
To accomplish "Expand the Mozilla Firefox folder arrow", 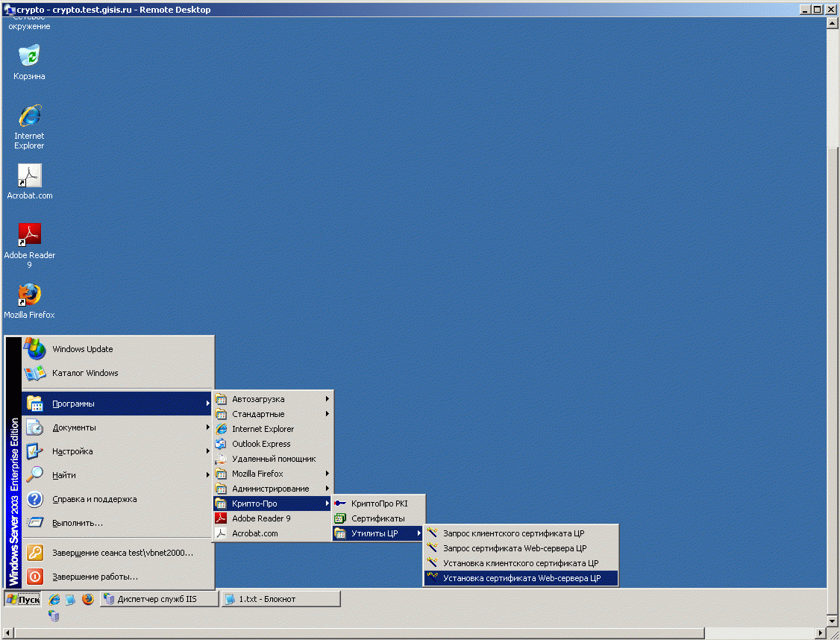I will [327, 474].
